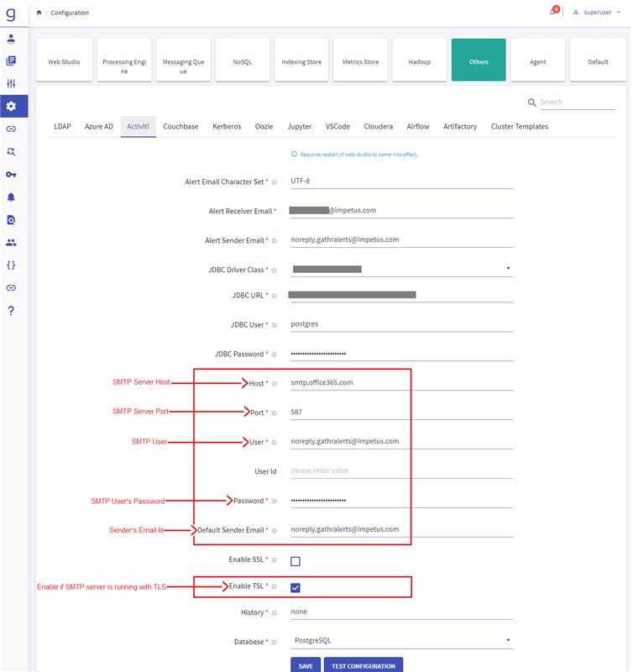Click info icon beside Port field
Viewport: 633px width, 672px height.
click(274, 413)
